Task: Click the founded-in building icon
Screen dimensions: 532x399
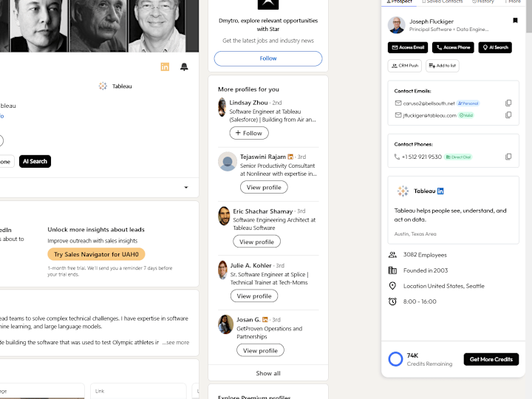Action: (x=392, y=270)
